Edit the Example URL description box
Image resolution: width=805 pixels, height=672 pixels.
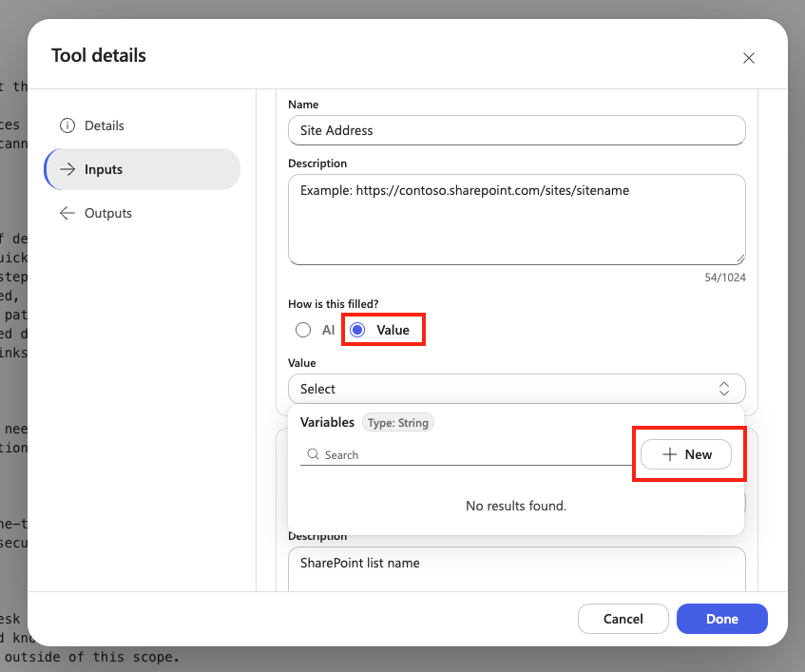[516, 220]
